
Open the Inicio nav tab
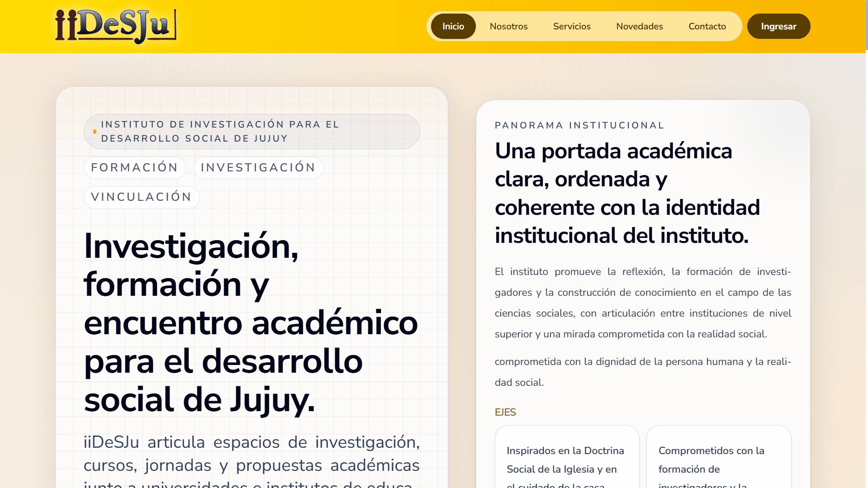click(453, 26)
